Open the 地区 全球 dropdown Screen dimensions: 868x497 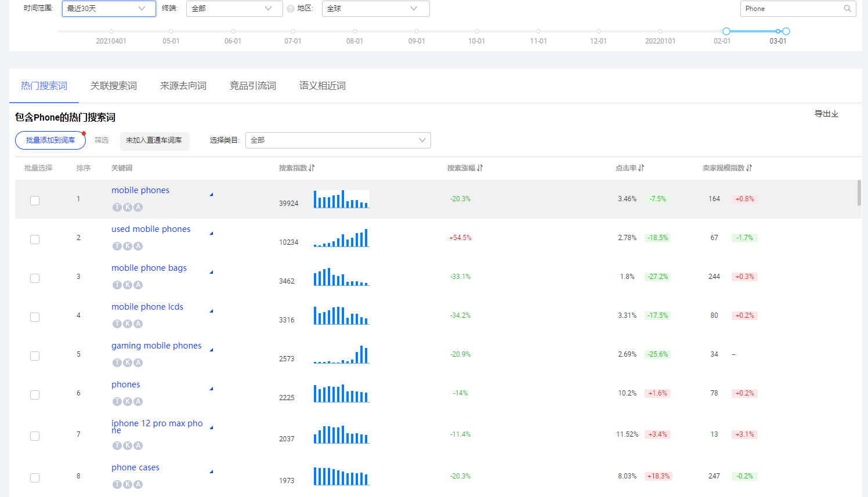click(x=375, y=9)
